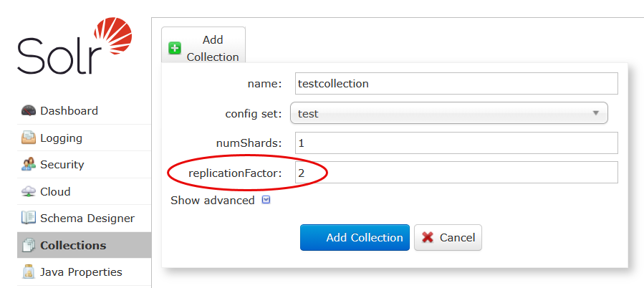Click the Java Properties icon
Screen dimensions: 644x288
pos(29,272)
